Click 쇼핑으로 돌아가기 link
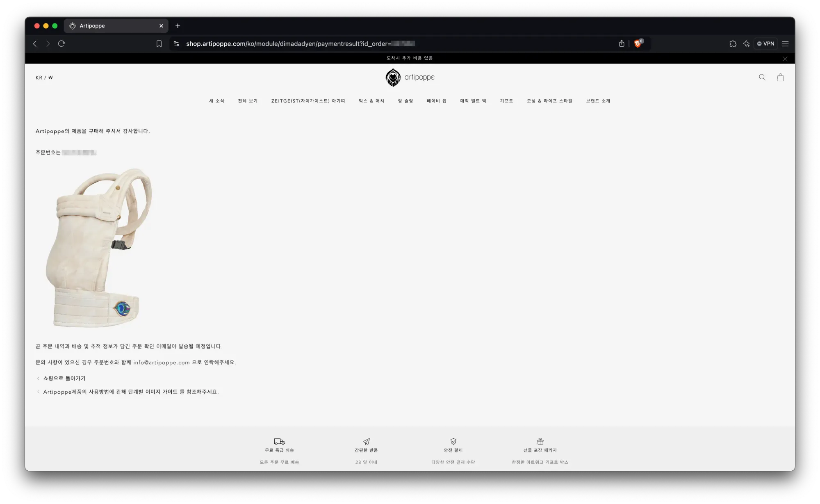 (x=64, y=378)
